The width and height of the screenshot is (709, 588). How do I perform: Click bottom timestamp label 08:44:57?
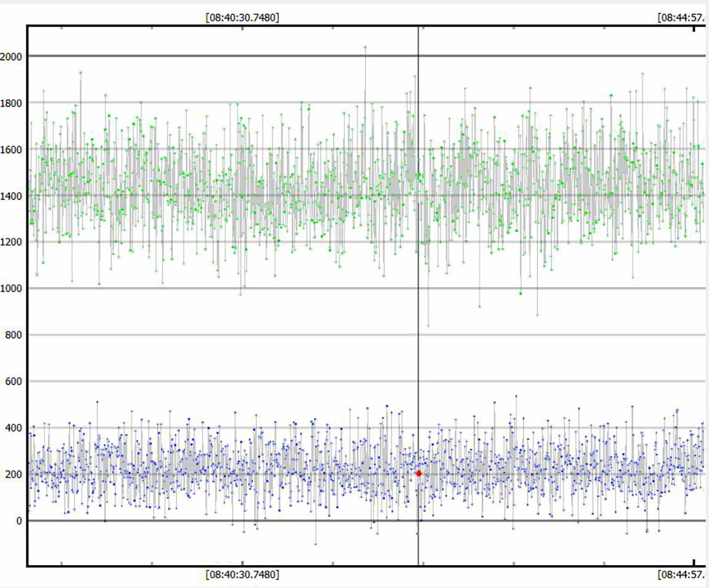[682, 574]
